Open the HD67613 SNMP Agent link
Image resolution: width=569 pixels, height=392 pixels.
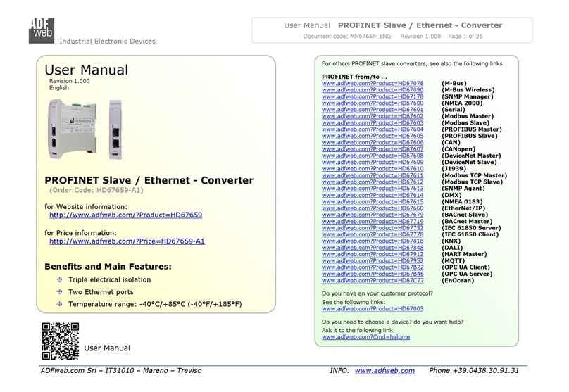point(373,188)
